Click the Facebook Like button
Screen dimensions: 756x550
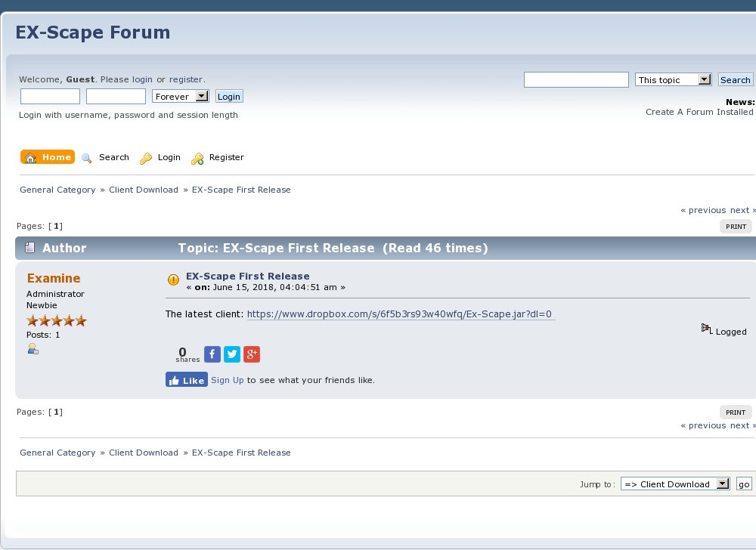(x=186, y=380)
